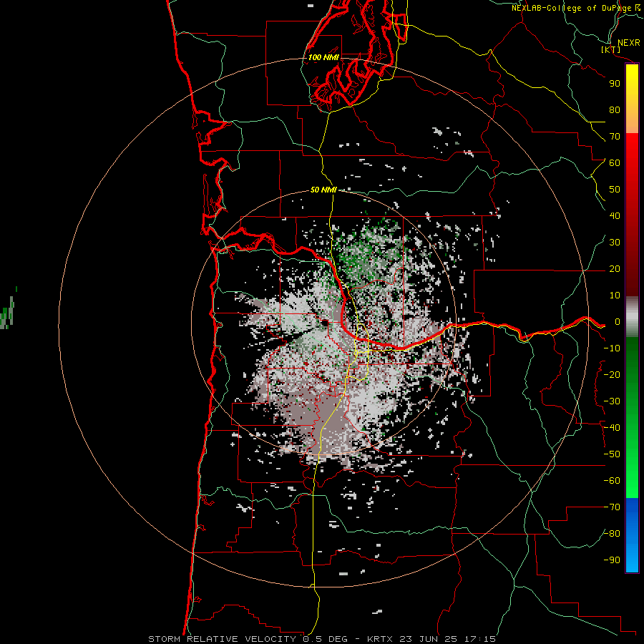This screenshot has height=644, width=644.
Task: Click the STORM RELATIVE VELOCITY caption text
Action: point(222,639)
